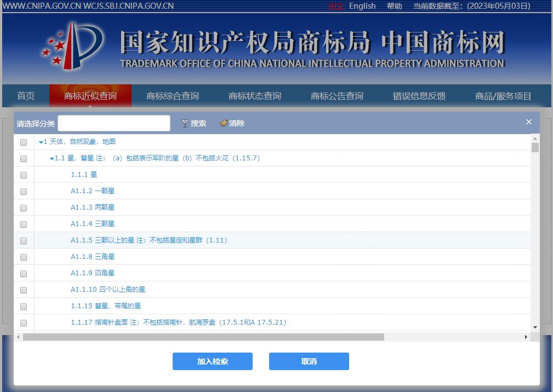Click the 当前数据截至 date text
Screen dimensions: 553x392
coord(472,6)
